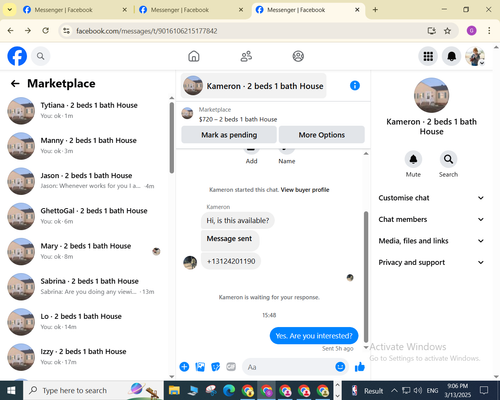Open View buyer profile link

[305, 190]
